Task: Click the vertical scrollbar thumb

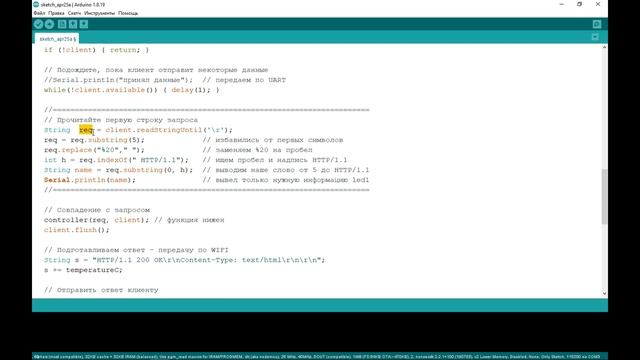Action: point(604,197)
